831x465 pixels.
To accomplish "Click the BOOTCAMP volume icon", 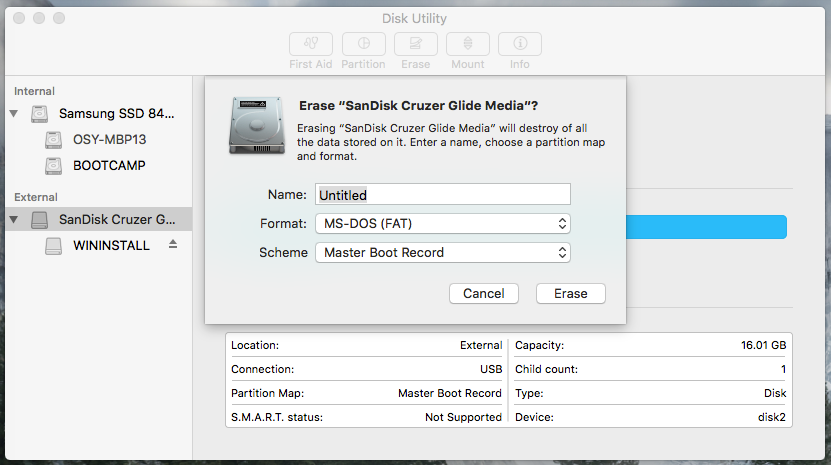I will coord(54,166).
